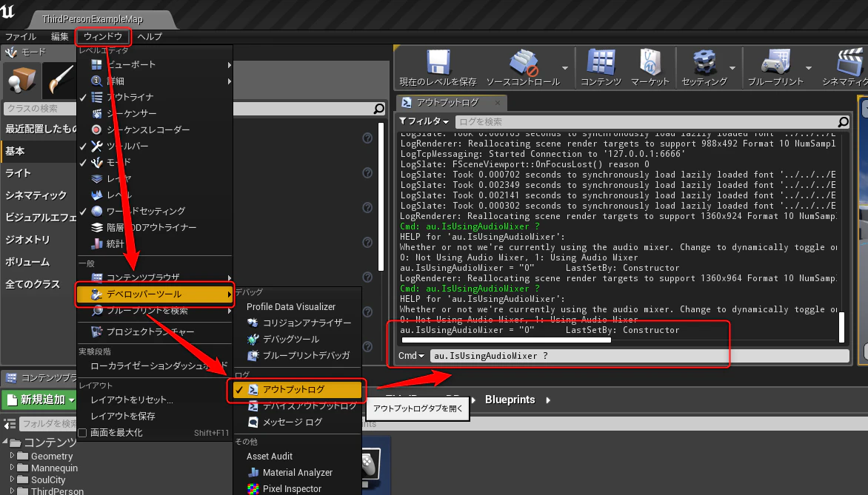Open the Marketplace (マーケット) toolbar icon

coord(650,62)
